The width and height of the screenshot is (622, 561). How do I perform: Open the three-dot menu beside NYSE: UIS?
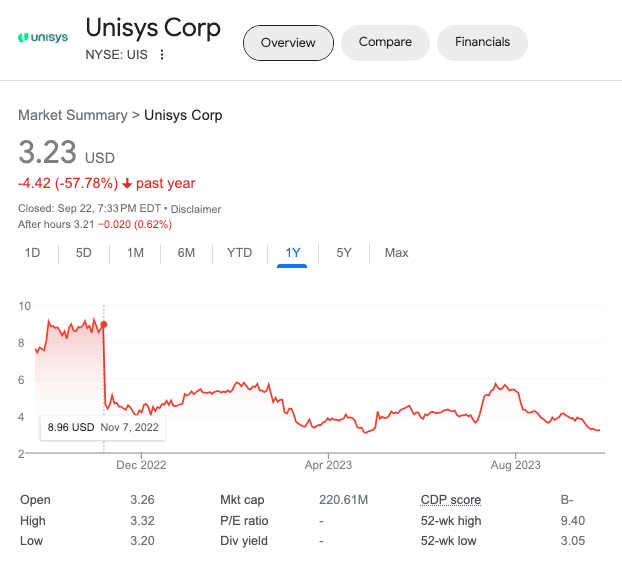[x=162, y=54]
